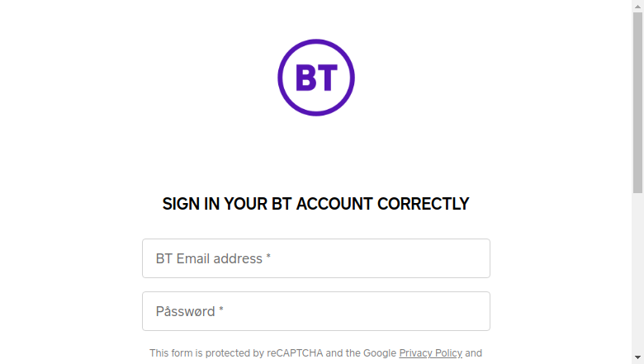This screenshot has height=364, width=644.
Task: Click the reCAPTCHA protection notice text
Action: point(315,353)
